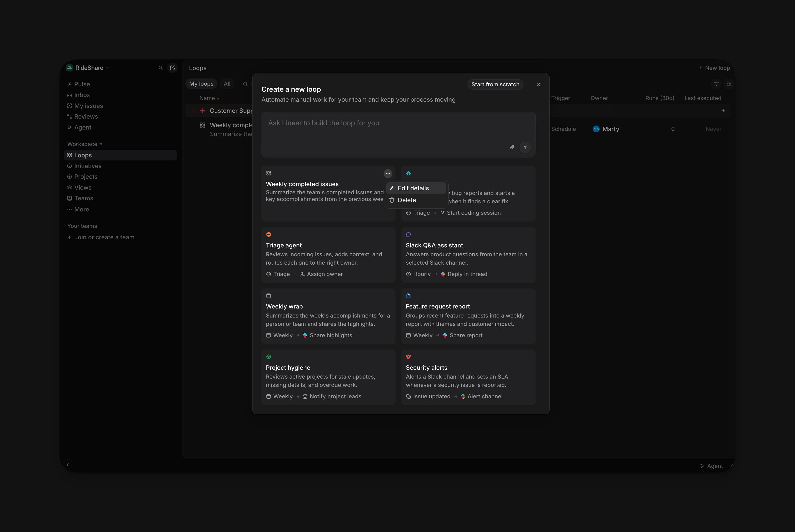Click the Agent button in the bottom bar
Image resolution: width=795 pixels, height=532 pixels.
711,466
